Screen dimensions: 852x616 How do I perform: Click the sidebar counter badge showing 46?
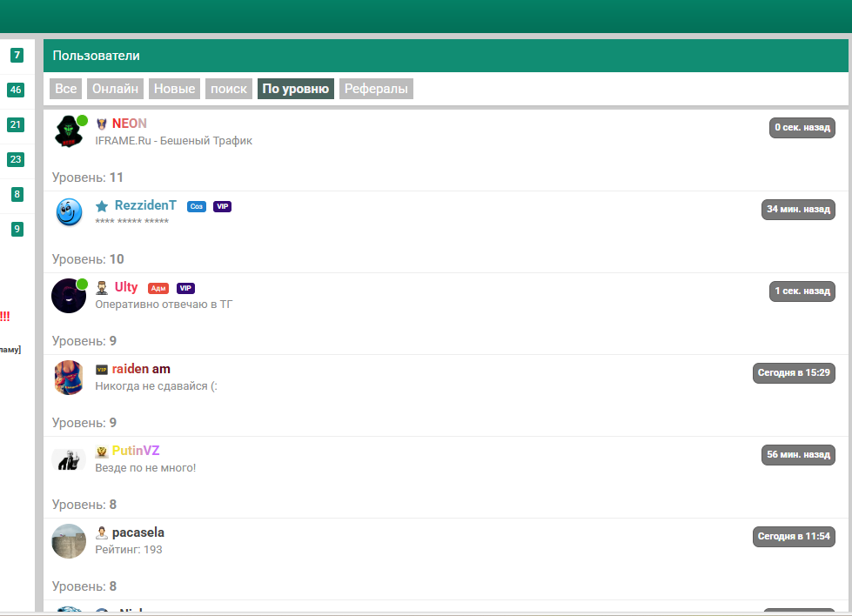(16, 90)
